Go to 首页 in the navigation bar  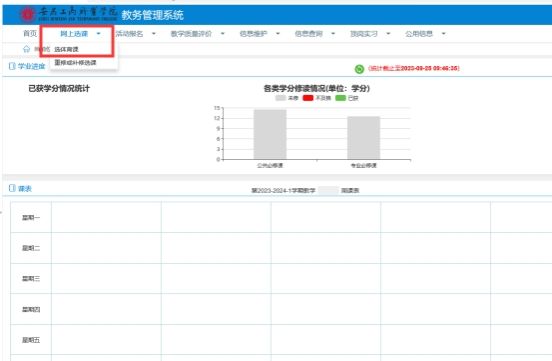30,33
